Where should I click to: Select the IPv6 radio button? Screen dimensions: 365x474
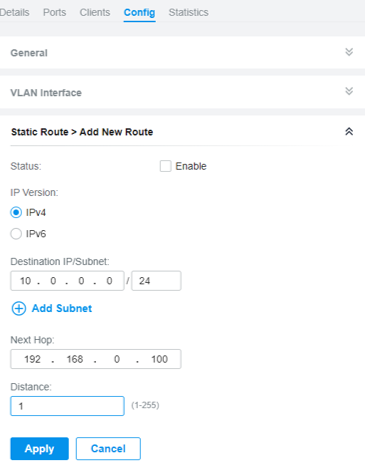16,234
